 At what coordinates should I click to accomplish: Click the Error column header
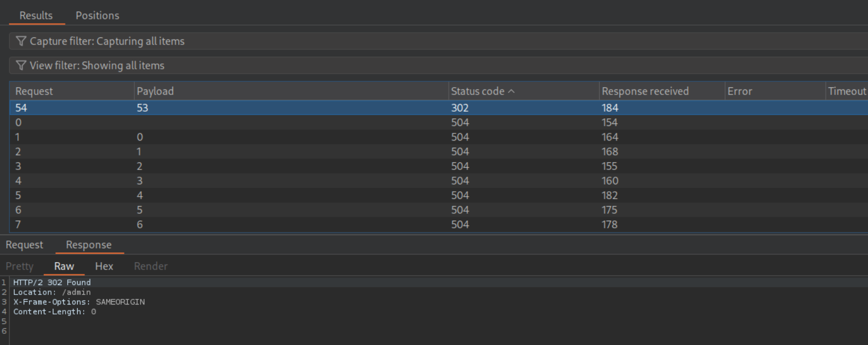tap(740, 91)
